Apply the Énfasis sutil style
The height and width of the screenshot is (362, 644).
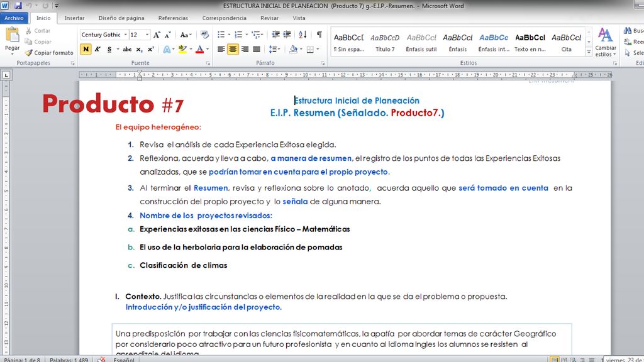click(x=421, y=42)
